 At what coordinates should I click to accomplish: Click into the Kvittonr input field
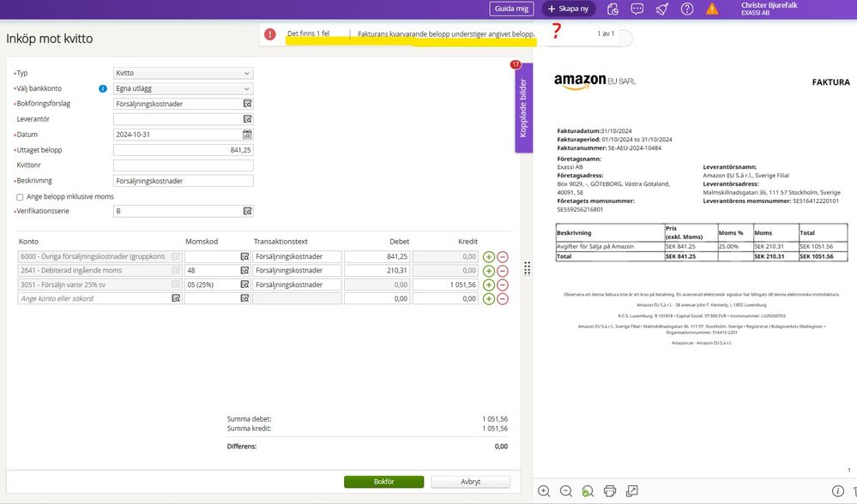pos(183,165)
